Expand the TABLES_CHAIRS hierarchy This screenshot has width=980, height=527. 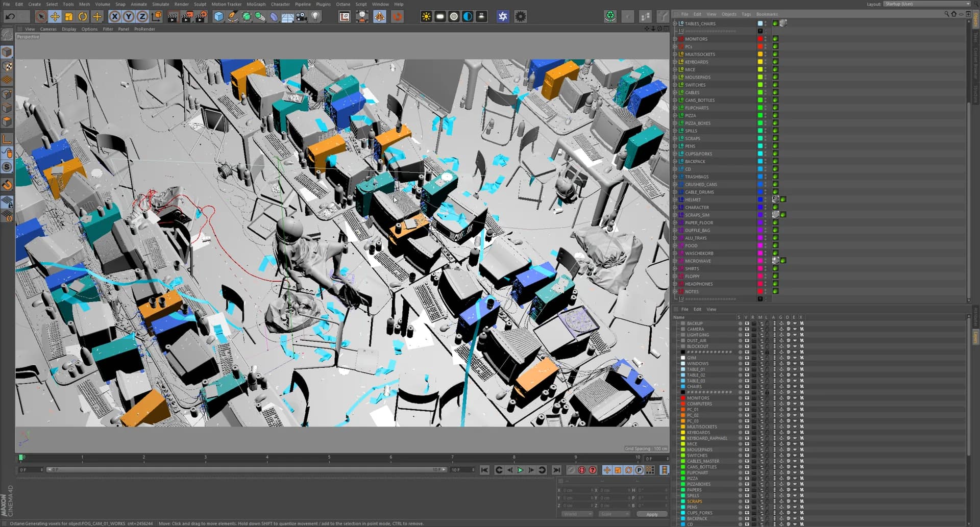(x=675, y=23)
